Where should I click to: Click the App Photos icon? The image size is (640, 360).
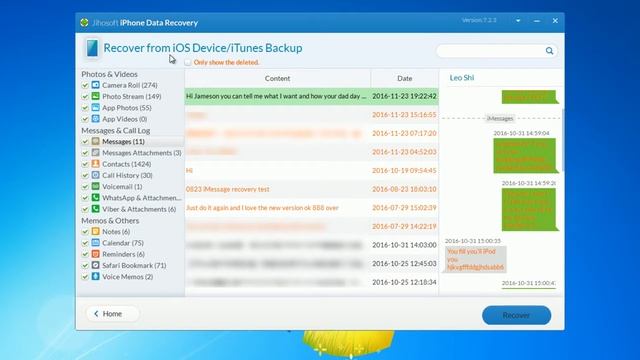[96, 108]
